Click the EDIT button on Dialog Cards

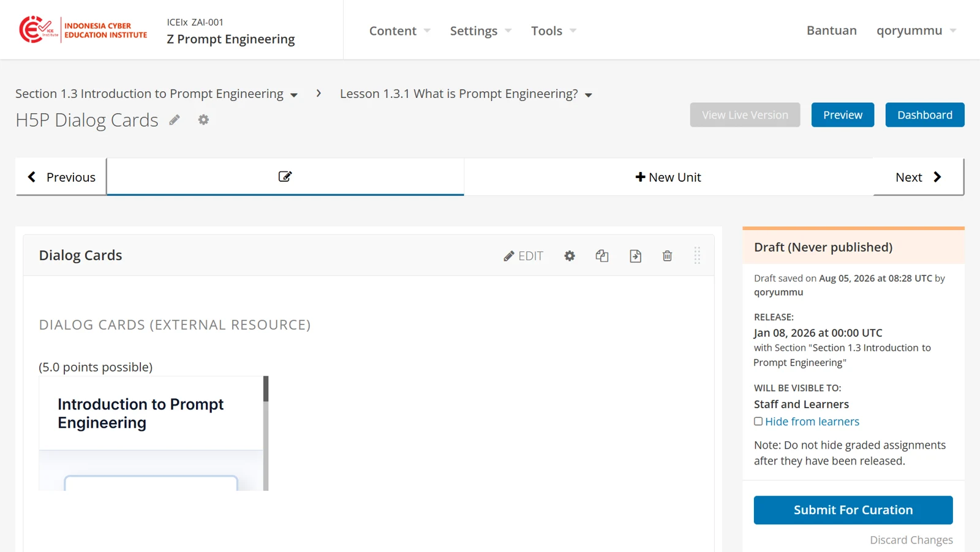(524, 256)
